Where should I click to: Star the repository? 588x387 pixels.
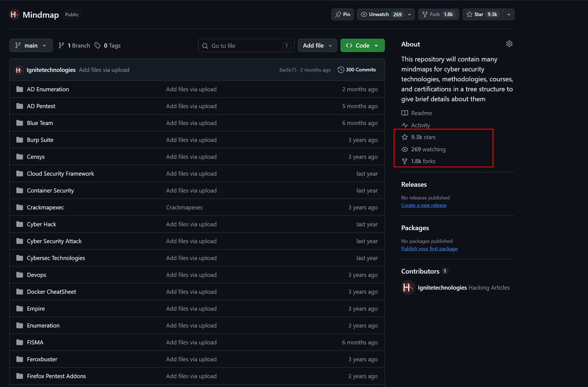coord(483,14)
